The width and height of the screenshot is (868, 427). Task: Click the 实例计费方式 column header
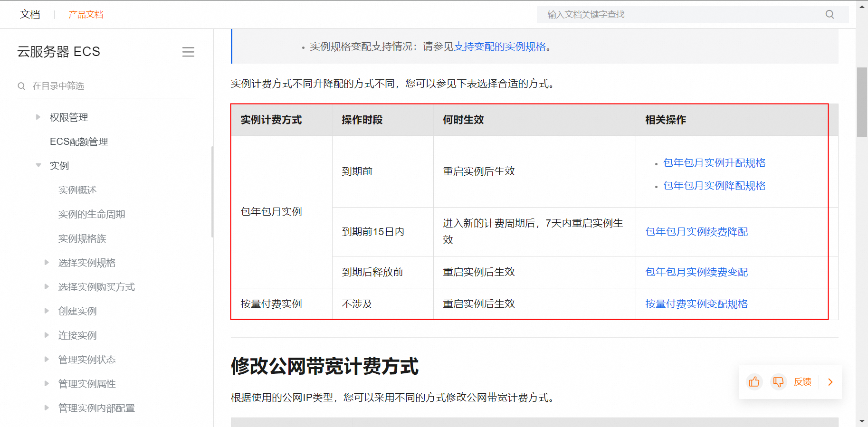pyautogui.click(x=282, y=120)
